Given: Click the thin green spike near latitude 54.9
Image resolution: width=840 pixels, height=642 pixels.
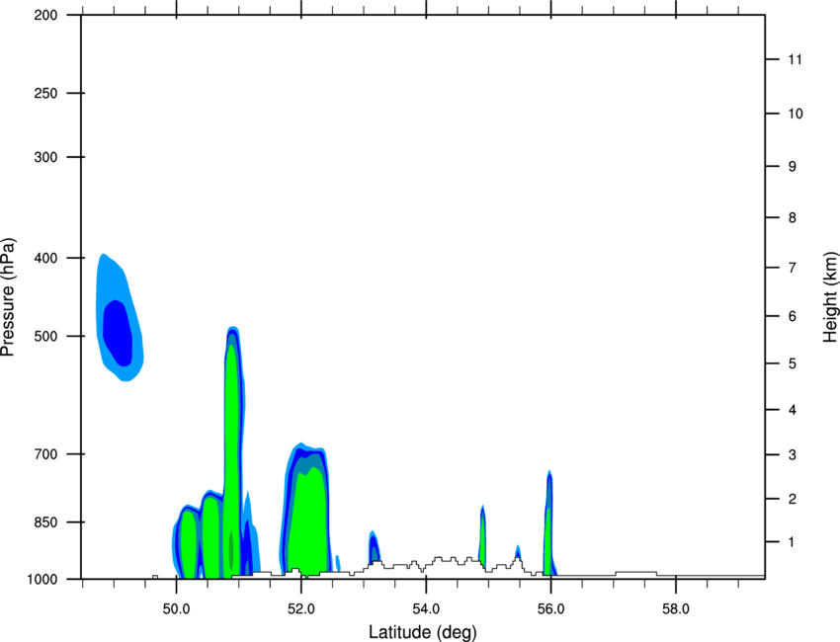Looking at the screenshot, I should pos(482,541).
